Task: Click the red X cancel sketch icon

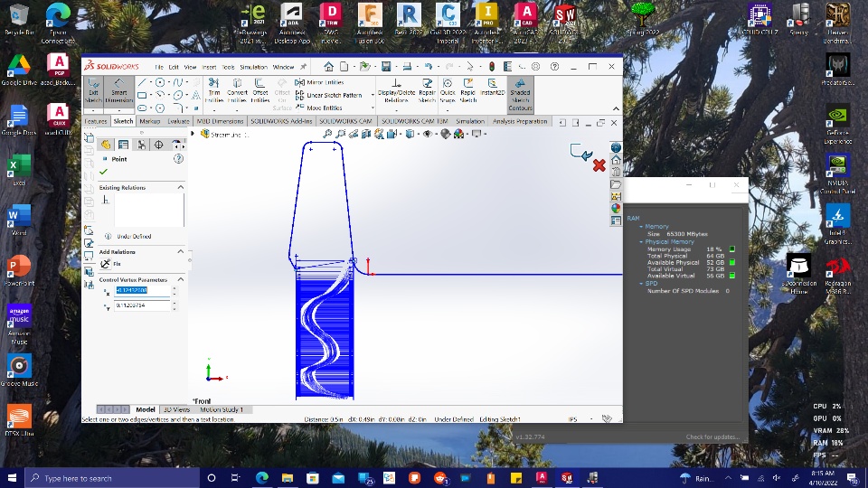Action: 599,165
